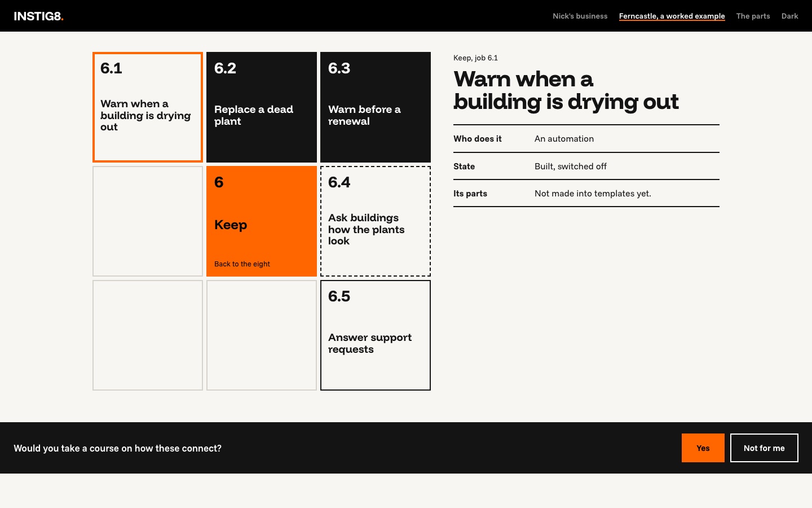The image size is (812, 508).
Task: Open tile 6.4 Ask buildings how the plants look
Action: click(x=376, y=221)
